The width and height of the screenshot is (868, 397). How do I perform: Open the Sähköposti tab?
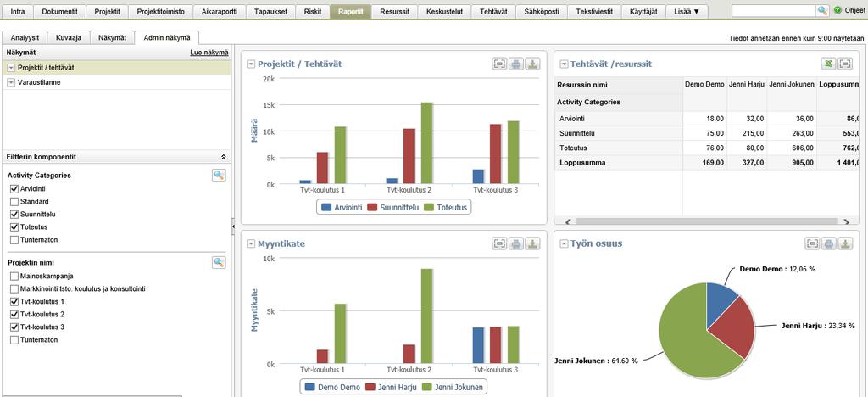tap(542, 11)
